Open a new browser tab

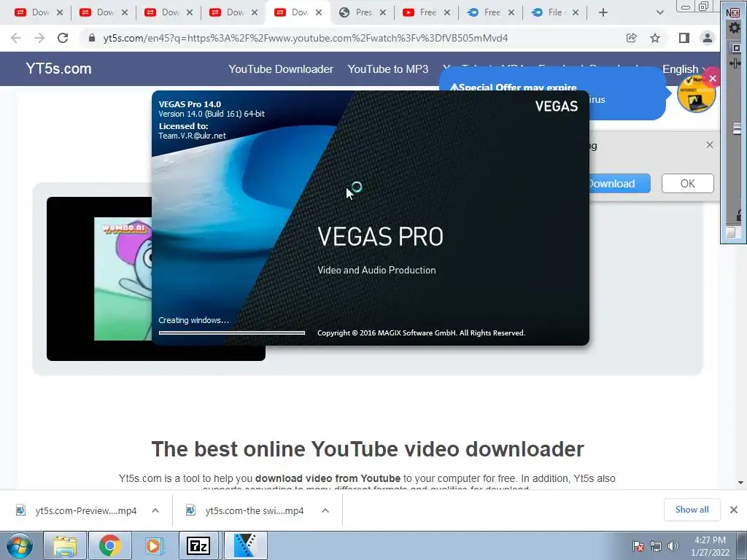pyautogui.click(x=603, y=12)
